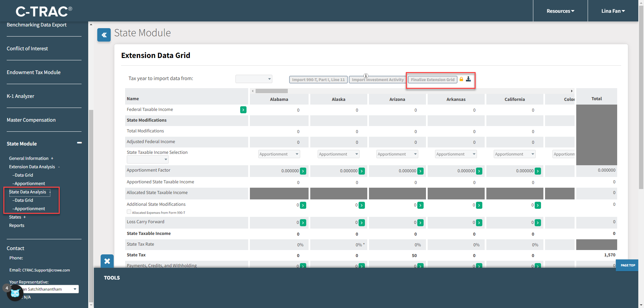Click the horizontal state columns scrollbar thumb
Screen dimensions: 644x308
coord(271,91)
